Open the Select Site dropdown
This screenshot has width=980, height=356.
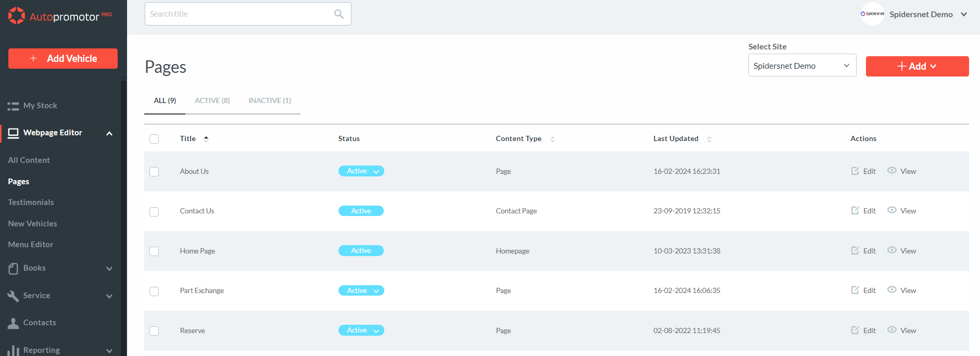(x=802, y=66)
